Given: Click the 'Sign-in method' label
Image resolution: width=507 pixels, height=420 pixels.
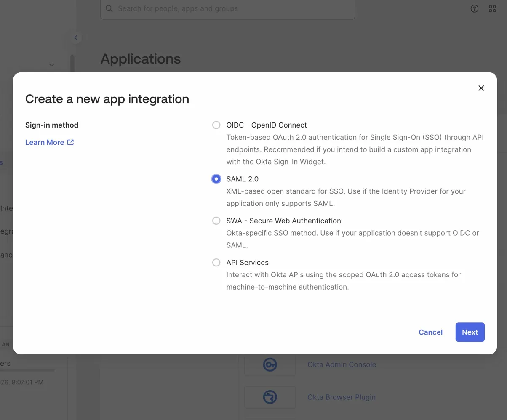Looking at the screenshot, I should [x=52, y=125].
